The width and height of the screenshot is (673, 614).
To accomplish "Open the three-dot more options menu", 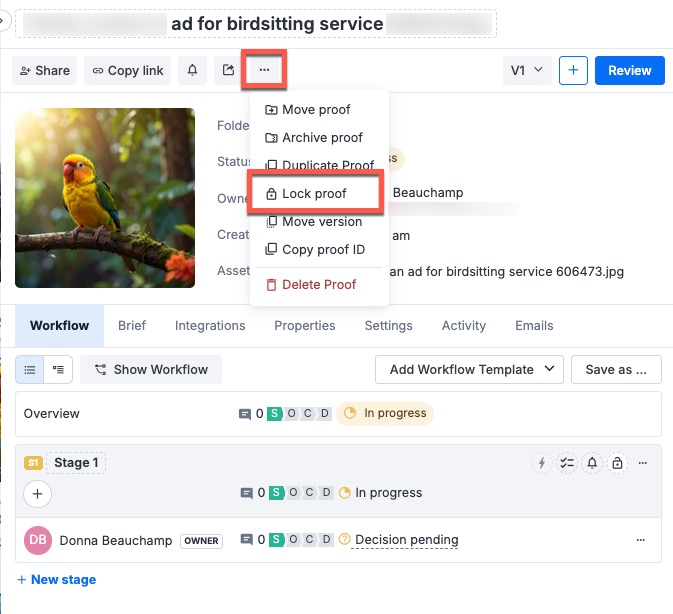I will point(265,70).
